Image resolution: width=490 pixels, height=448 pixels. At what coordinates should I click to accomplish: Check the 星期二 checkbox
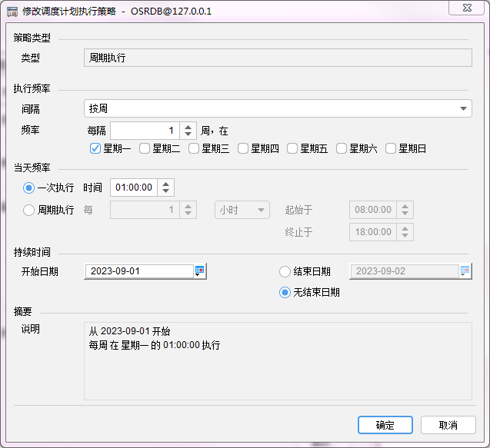click(145, 148)
